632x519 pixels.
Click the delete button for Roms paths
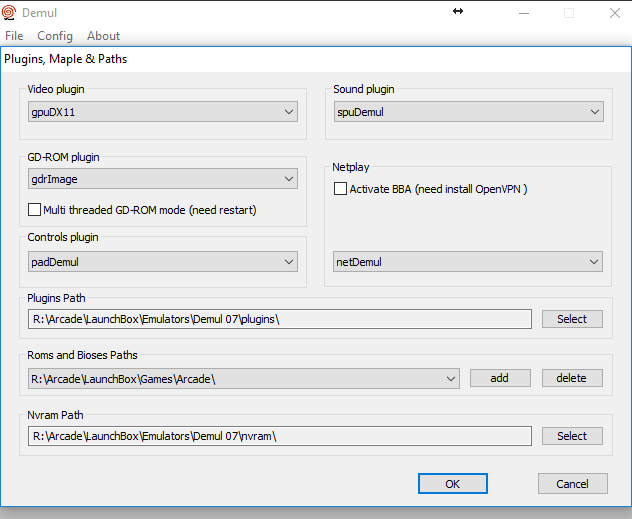pos(572,378)
